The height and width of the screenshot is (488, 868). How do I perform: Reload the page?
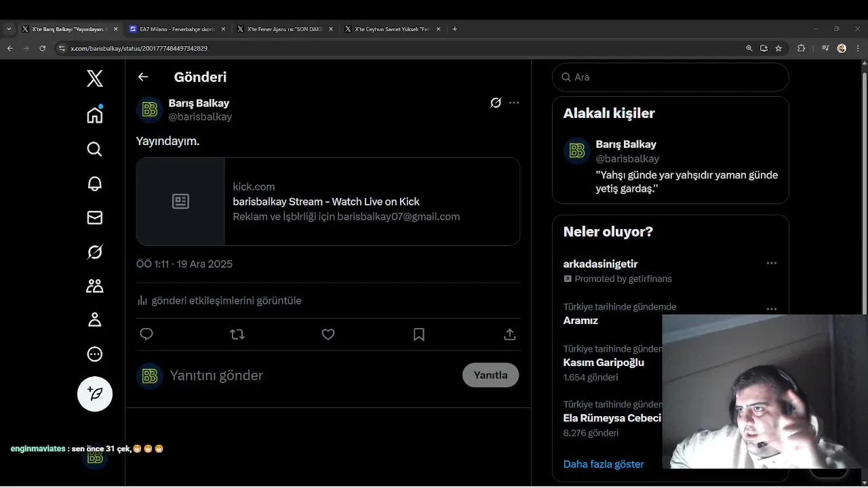tap(42, 48)
